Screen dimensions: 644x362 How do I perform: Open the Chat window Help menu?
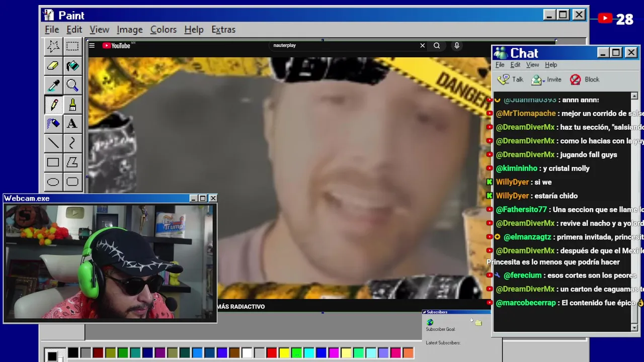click(551, 65)
